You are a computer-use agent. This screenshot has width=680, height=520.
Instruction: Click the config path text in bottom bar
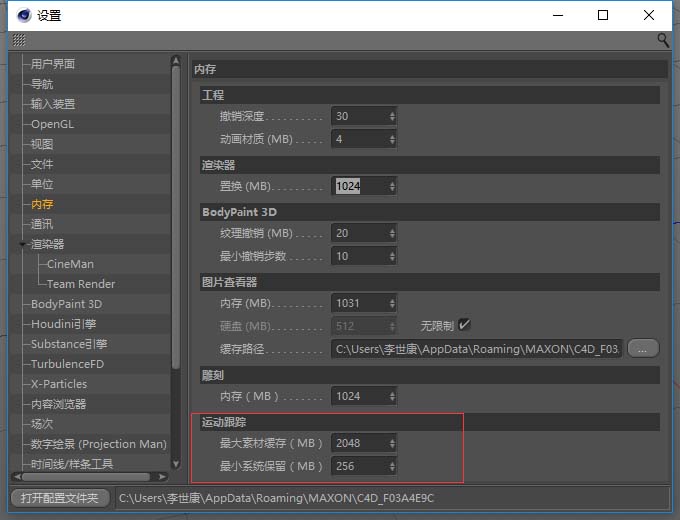276,498
